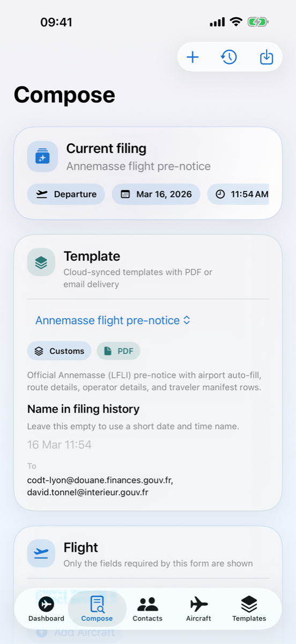Tap the import download icon
The height and width of the screenshot is (644, 296).
(267, 57)
